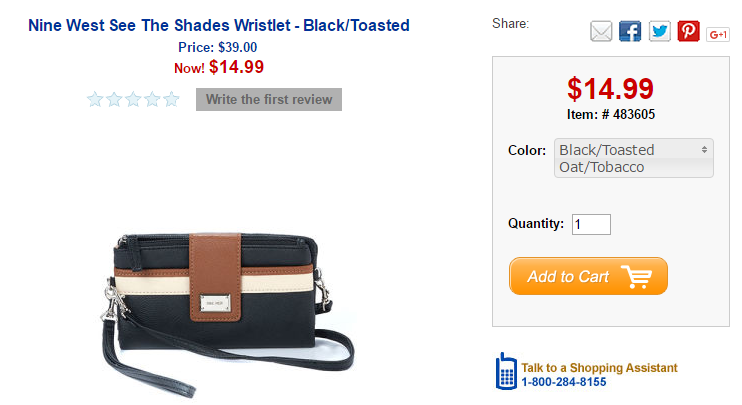742x405 pixels.
Task: Click the cart icon in Add to Cart
Action: pos(636,277)
